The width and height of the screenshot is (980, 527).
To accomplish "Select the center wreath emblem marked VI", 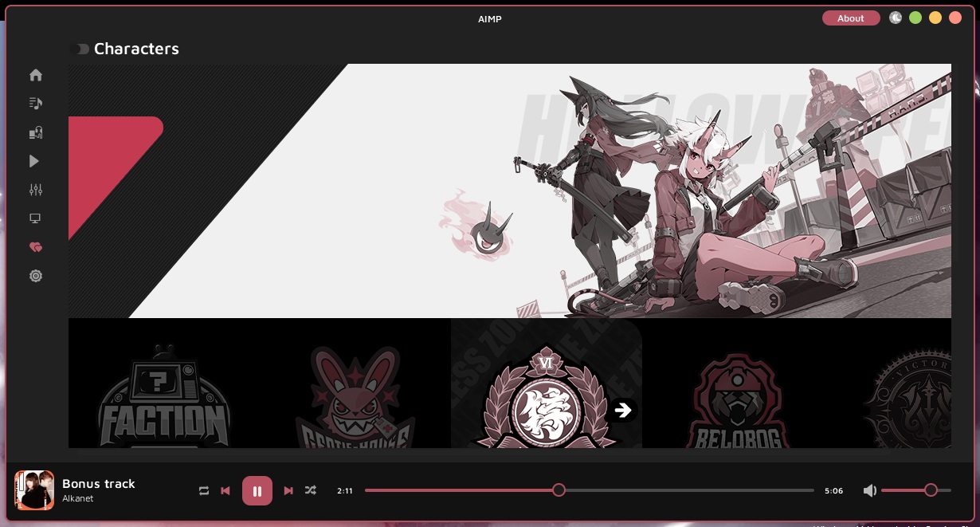I will pos(547,396).
